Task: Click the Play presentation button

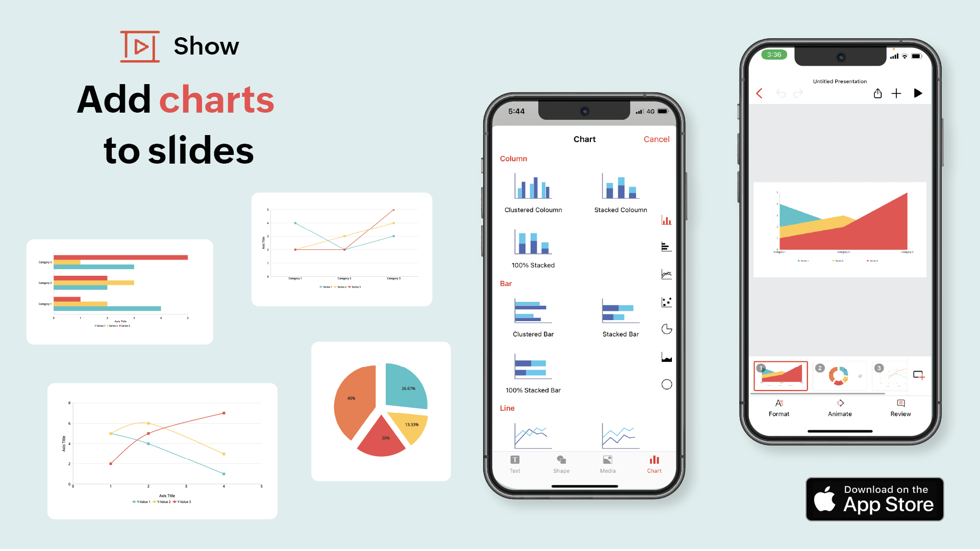Action: [917, 93]
